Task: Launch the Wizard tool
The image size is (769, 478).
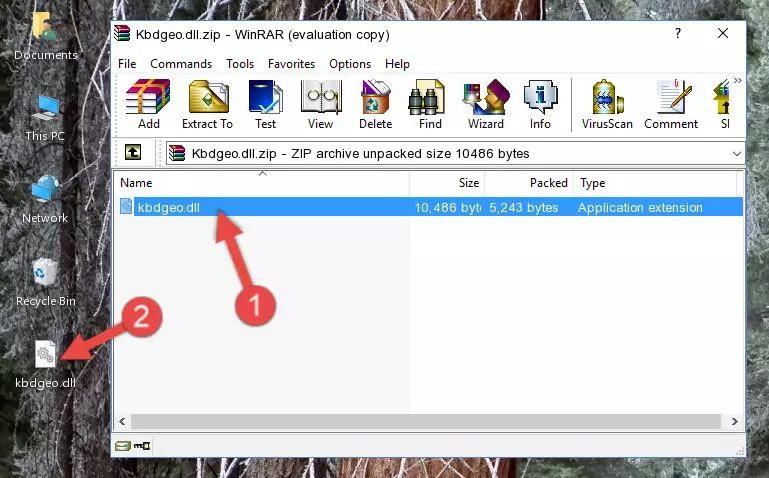Action: pyautogui.click(x=486, y=104)
